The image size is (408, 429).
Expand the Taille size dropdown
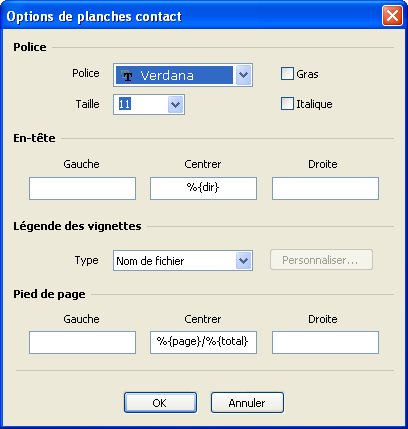[x=175, y=105]
